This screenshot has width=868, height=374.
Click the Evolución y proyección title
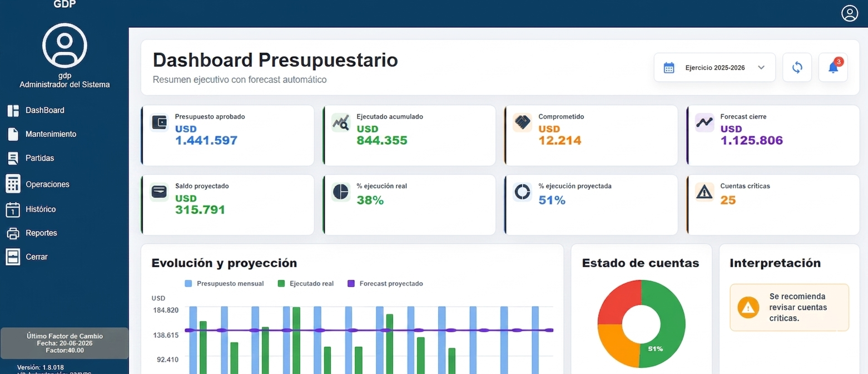tap(224, 263)
